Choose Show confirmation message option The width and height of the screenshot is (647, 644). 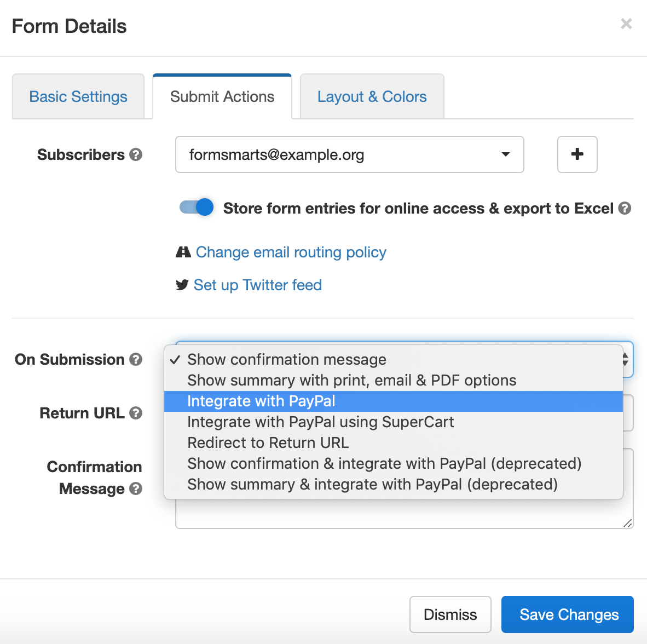click(x=393, y=360)
